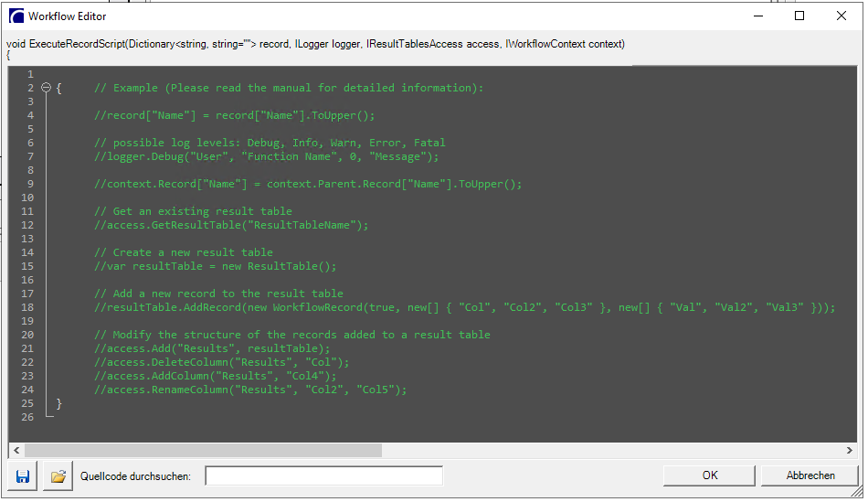Open a script file with the folder icon
Screen dimensions: 868x502
pos(58,476)
